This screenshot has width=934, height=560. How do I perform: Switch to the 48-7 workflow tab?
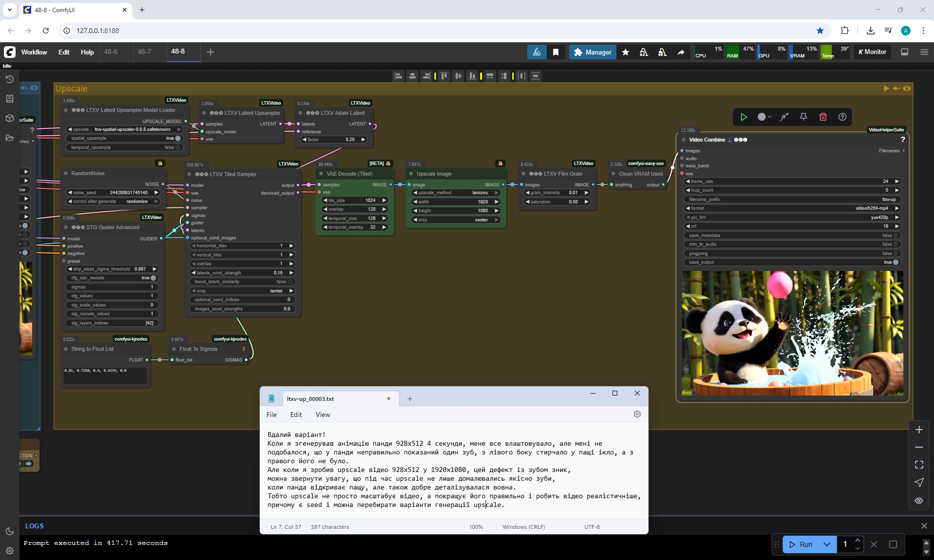point(144,52)
